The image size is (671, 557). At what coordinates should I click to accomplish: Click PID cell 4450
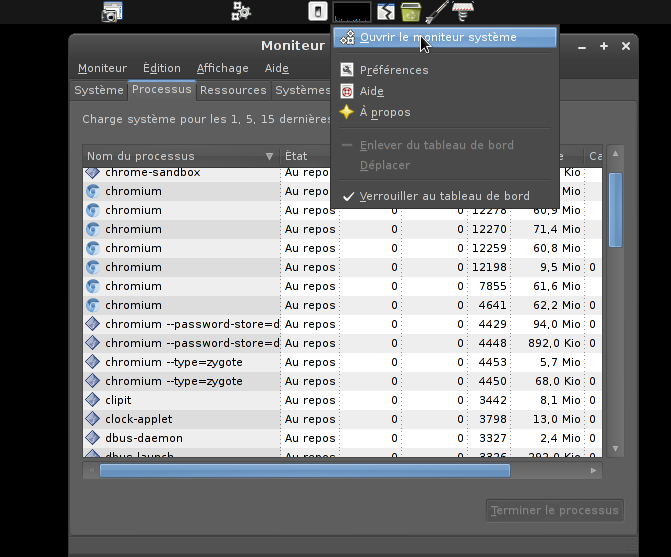pyautogui.click(x=493, y=381)
